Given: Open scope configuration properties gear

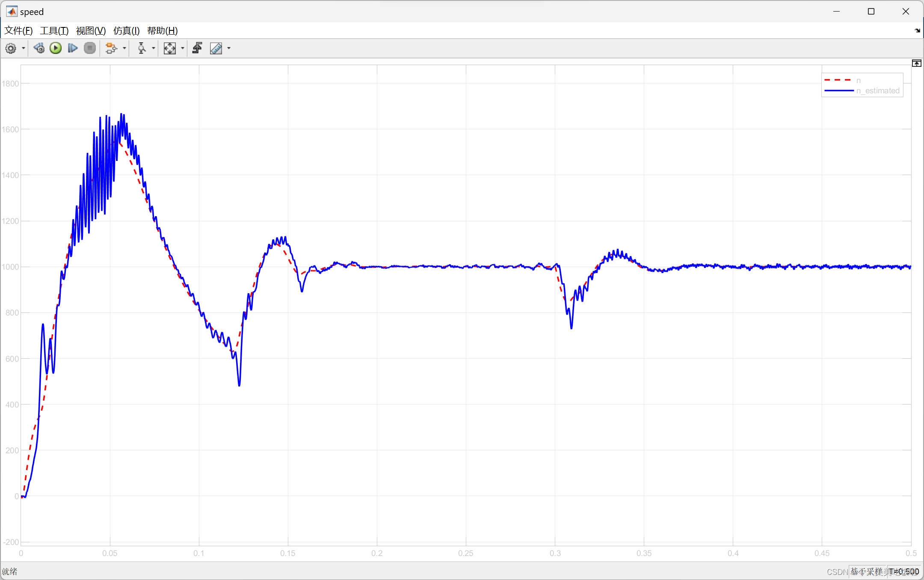Looking at the screenshot, I should (11, 48).
